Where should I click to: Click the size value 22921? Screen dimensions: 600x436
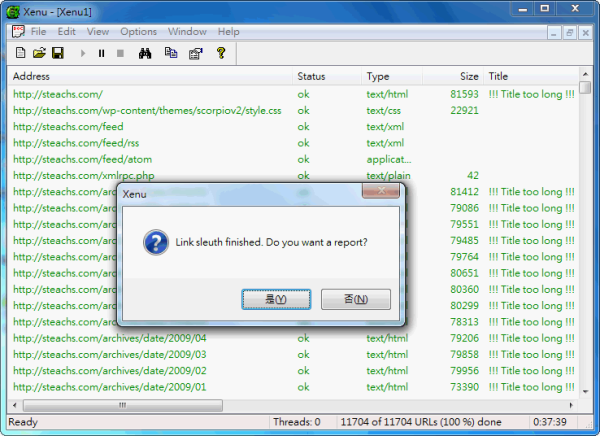[464, 111]
